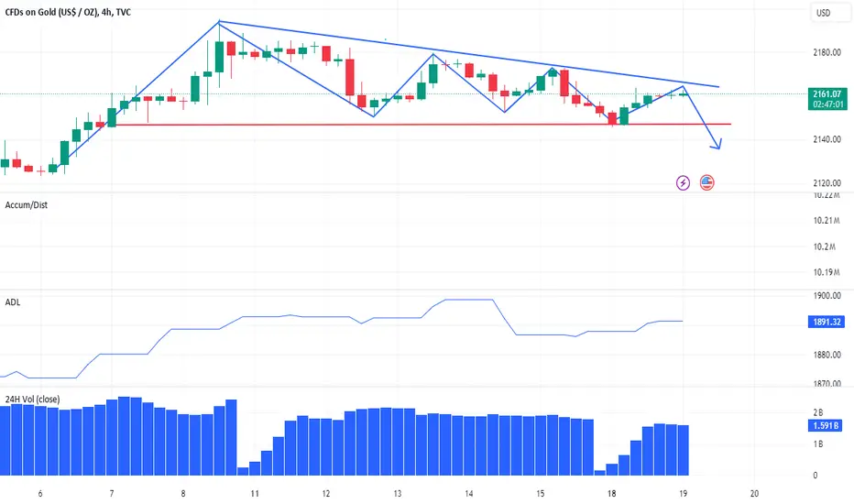Click the blue downward arrow tip

pyautogui.click(x=718, y=146)
